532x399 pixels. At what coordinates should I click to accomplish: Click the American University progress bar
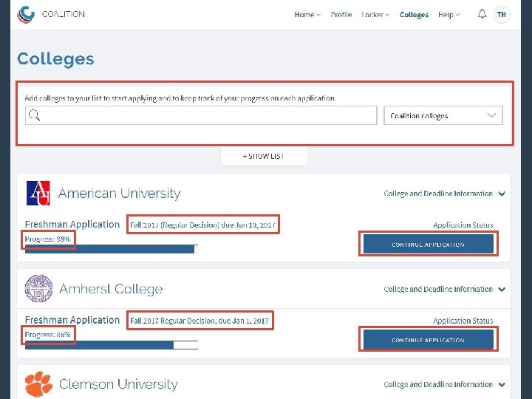(x=111, y=250)
